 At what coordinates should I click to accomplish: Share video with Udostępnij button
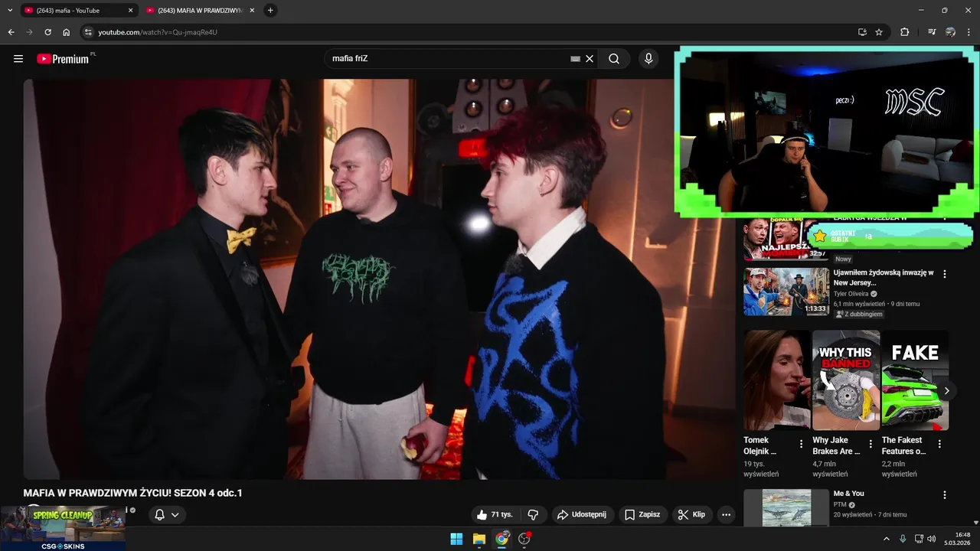[582, 515]
